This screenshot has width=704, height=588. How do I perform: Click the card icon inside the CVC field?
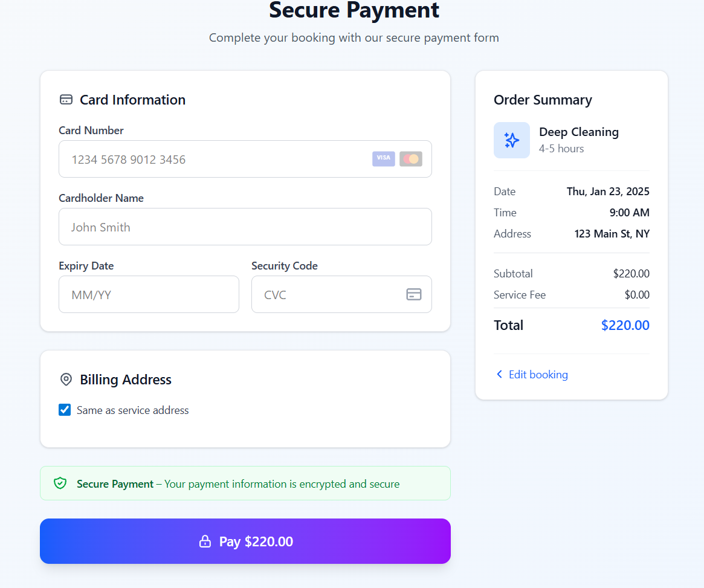tap(414, 294)
